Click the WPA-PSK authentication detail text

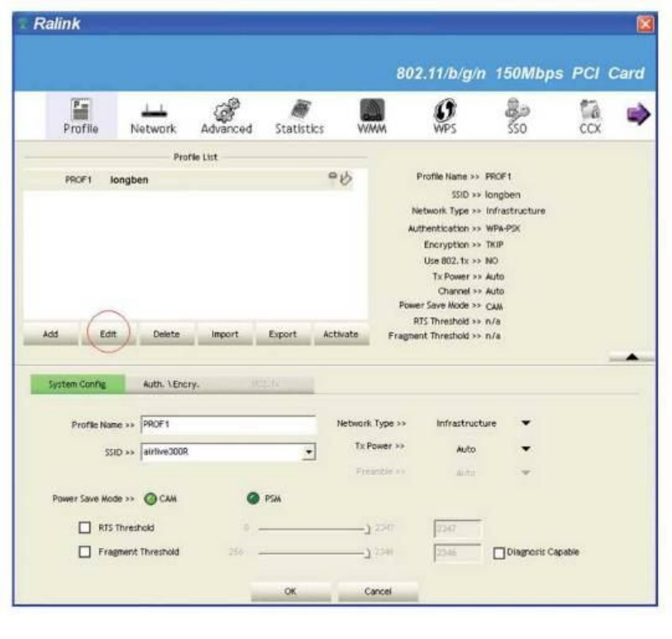click(503, 228)
